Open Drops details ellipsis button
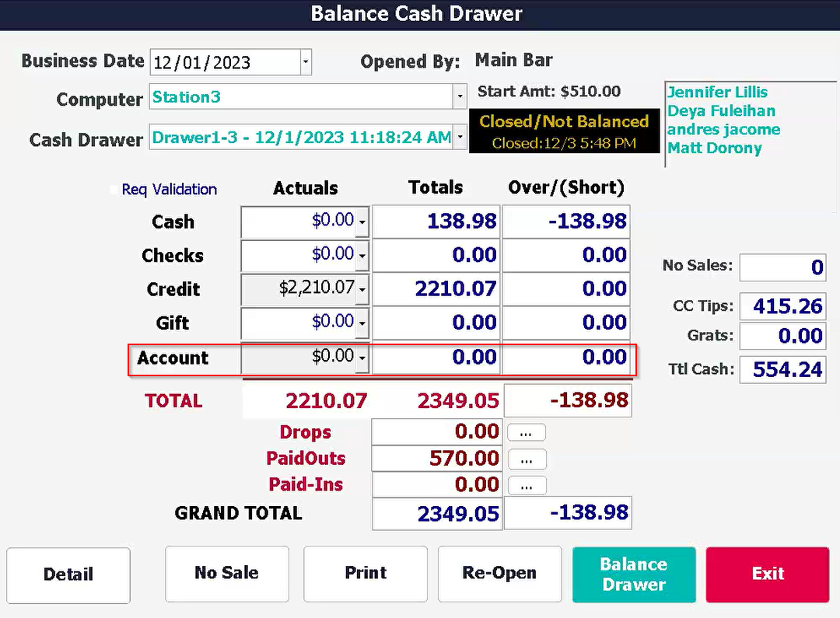840x618 pixels. pyautogui.click(x=527, y=433)
